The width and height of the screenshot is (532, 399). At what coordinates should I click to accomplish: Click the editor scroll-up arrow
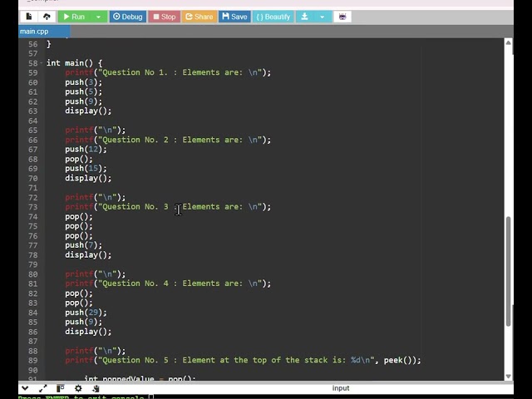[508, 42]
